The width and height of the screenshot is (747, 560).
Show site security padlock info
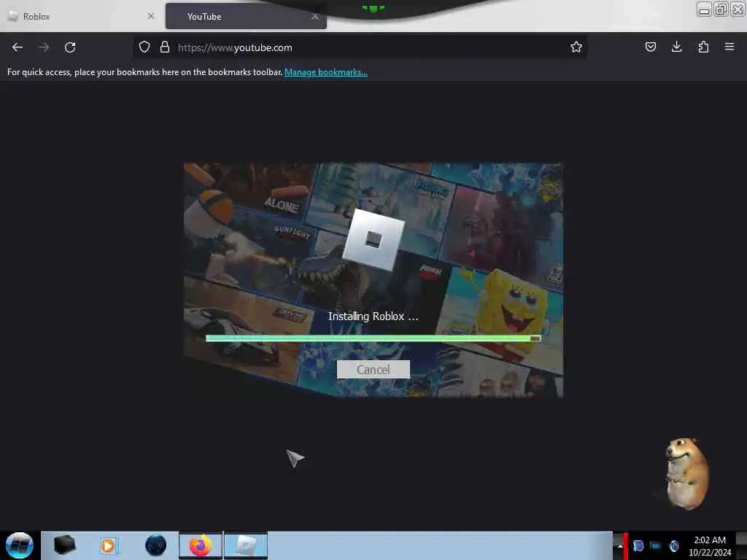(x=165, y=47)
